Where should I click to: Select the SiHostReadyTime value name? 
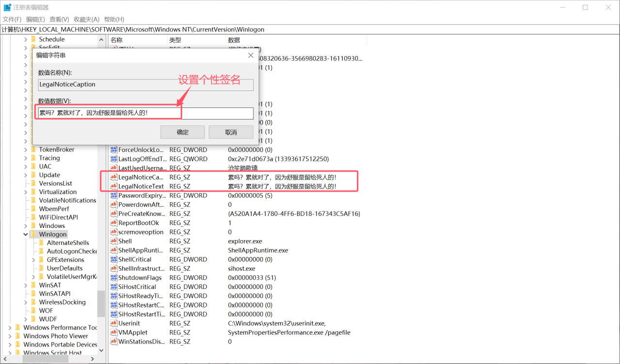pyautogui.click(x=141, y=296)
